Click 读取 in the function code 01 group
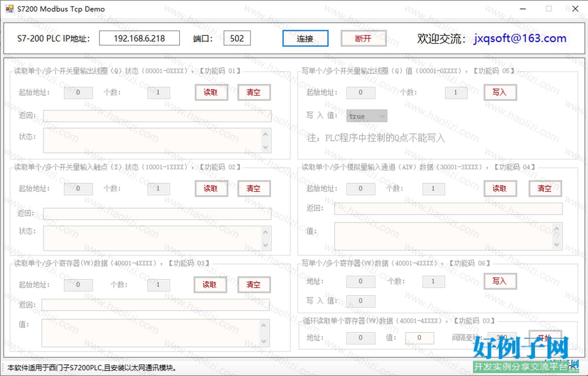Viewport: 588px width, 376px height. tap(211, 92)
